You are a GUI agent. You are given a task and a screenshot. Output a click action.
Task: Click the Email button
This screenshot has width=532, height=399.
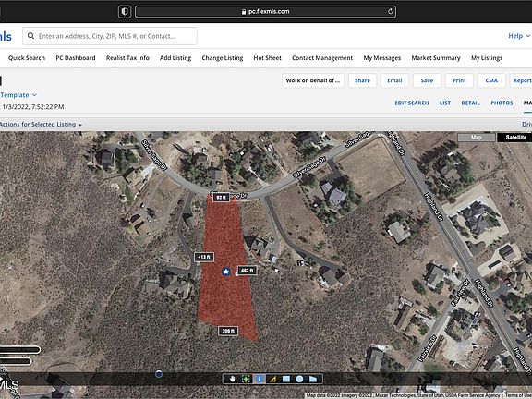(x=394, y=80)
